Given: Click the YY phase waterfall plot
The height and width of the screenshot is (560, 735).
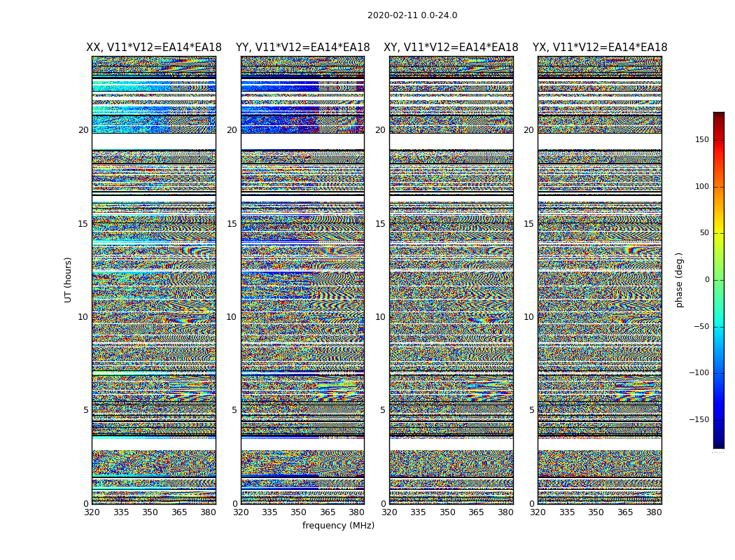Looking at the screenshot, I should [303, 280].
